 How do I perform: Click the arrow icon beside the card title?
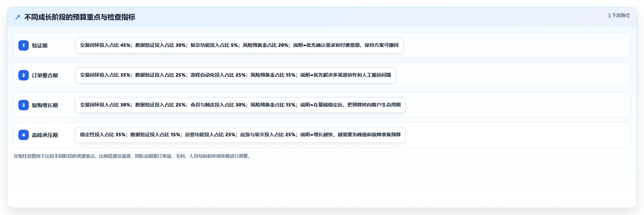[x=18, y=17]
